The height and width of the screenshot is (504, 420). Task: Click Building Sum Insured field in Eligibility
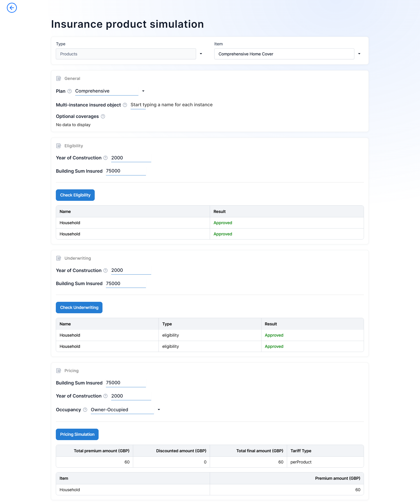(126, 171)
